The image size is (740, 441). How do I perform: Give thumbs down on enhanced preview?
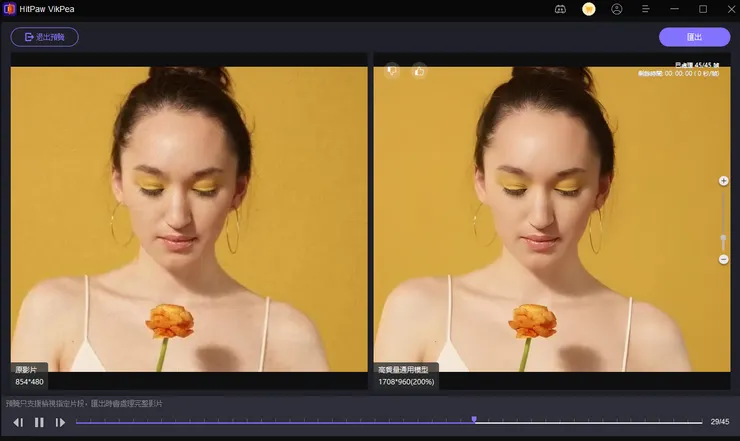pos(392,71)
